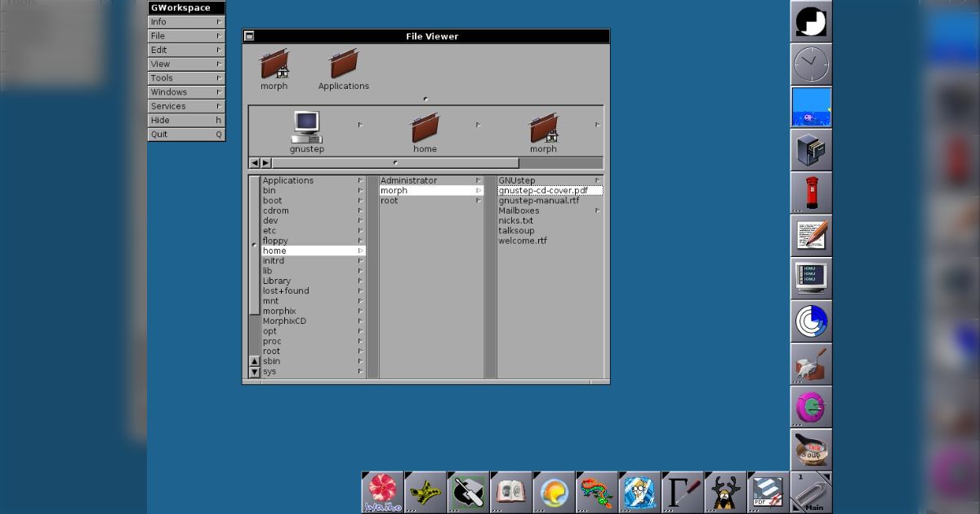Open the Tools submenu

[186, 78]
